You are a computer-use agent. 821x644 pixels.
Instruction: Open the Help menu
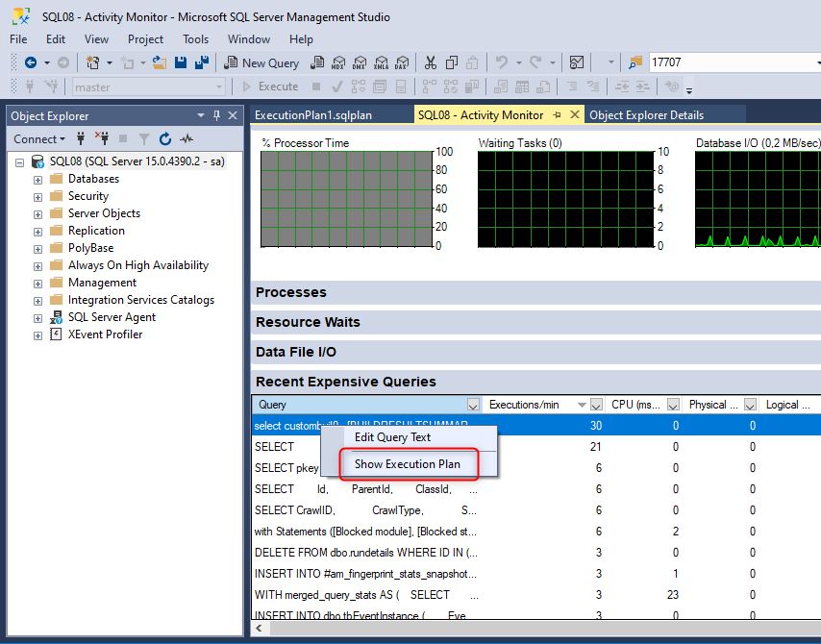(x=301, y=39)
